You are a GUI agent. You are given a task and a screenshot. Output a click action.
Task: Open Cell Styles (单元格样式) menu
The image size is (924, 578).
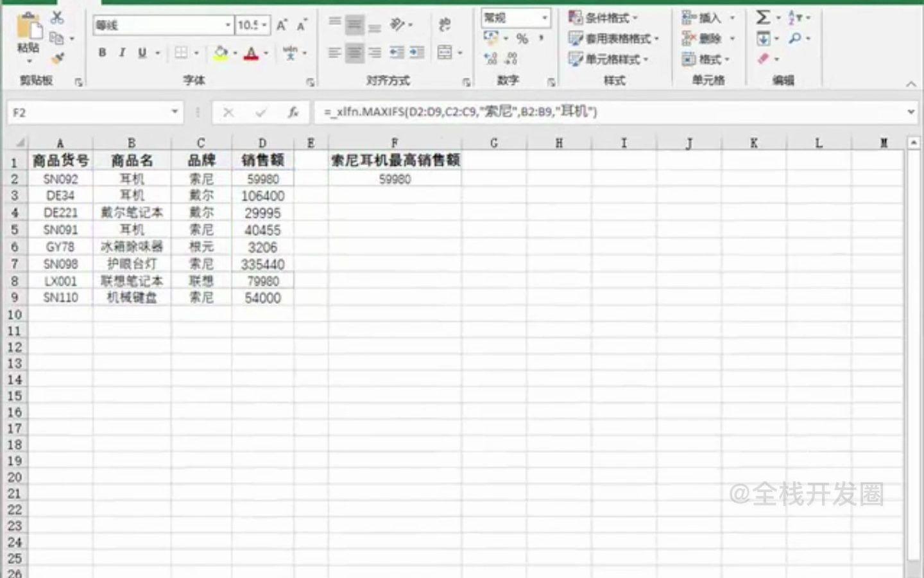point(609,59)
